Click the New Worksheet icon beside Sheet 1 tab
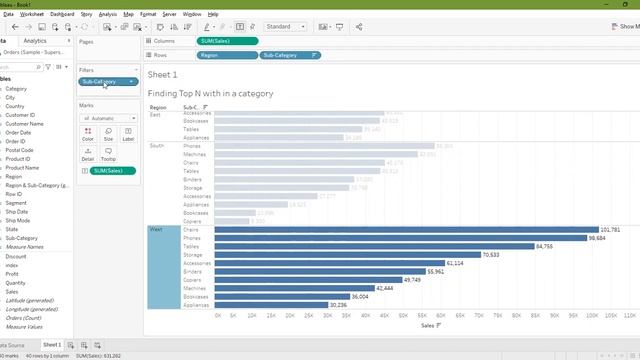 [70, 345]
